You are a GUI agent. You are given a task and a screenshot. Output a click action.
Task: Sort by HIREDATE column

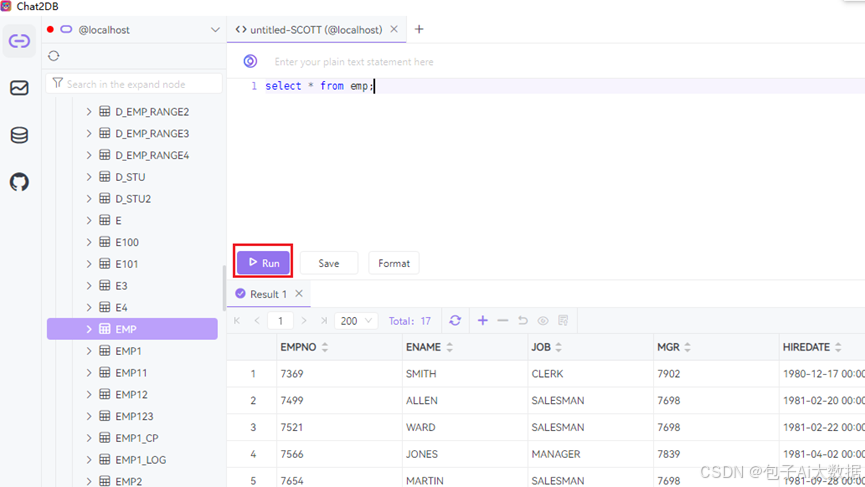click(838, 347)
